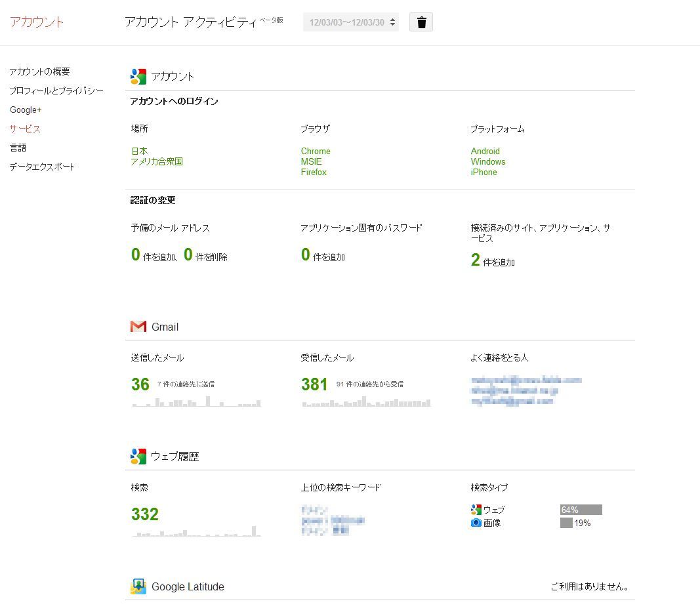The height and width of the screenshot is (614, 700).
Task: Open 言語 settings in the sidebar
Action: [x=18, y=148]
